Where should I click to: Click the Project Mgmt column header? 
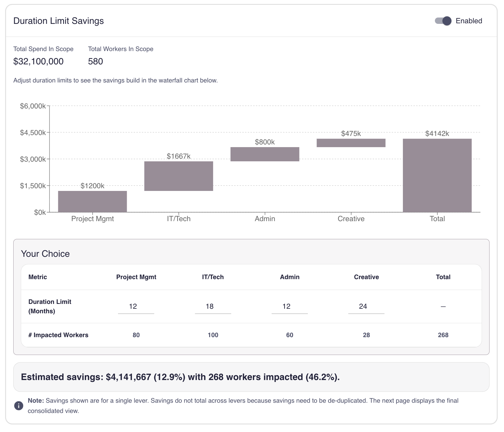coord(136,277)
